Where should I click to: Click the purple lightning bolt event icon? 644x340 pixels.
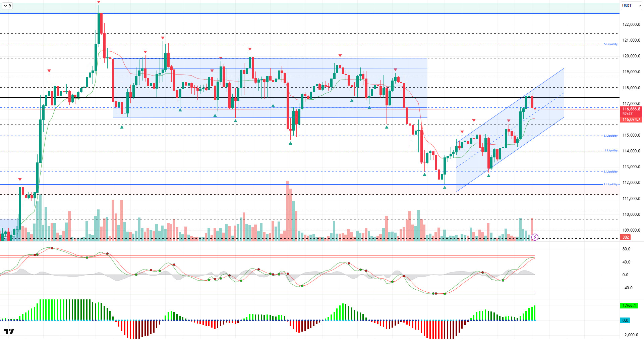click(535, 237)
